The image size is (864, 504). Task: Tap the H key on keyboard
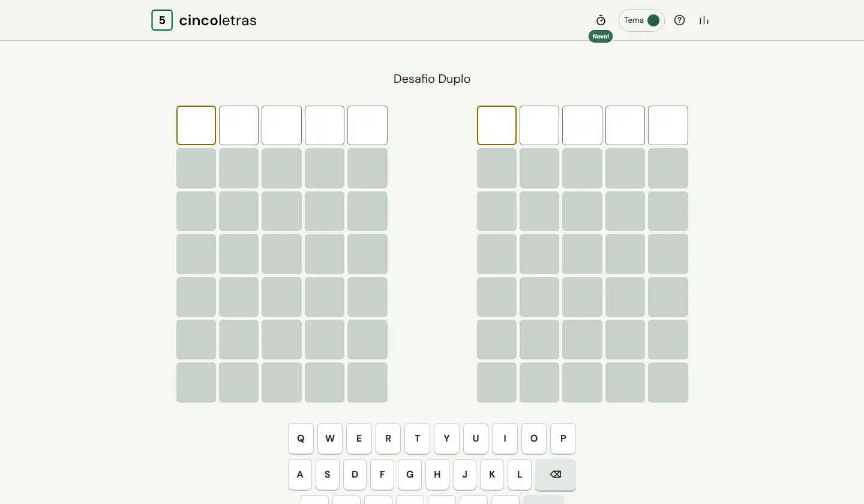click(x=437, y=475)
